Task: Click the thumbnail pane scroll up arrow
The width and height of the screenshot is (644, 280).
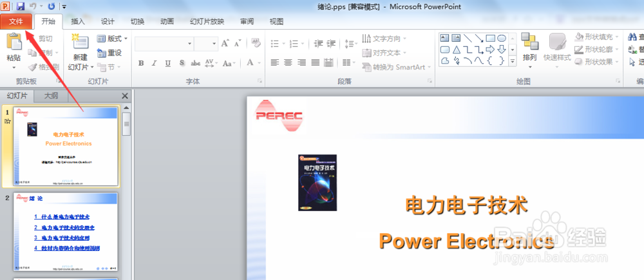Action: pyautogui.click(x=126, y=108)
